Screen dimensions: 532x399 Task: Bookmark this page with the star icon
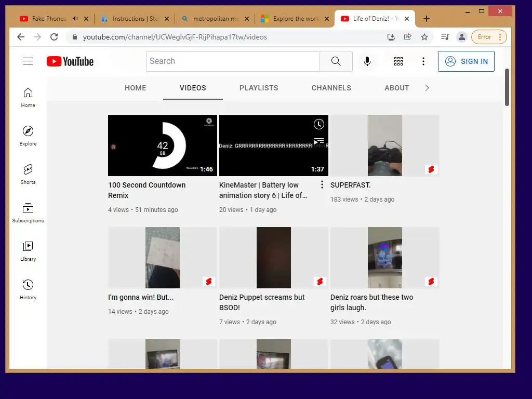point(424,37)
